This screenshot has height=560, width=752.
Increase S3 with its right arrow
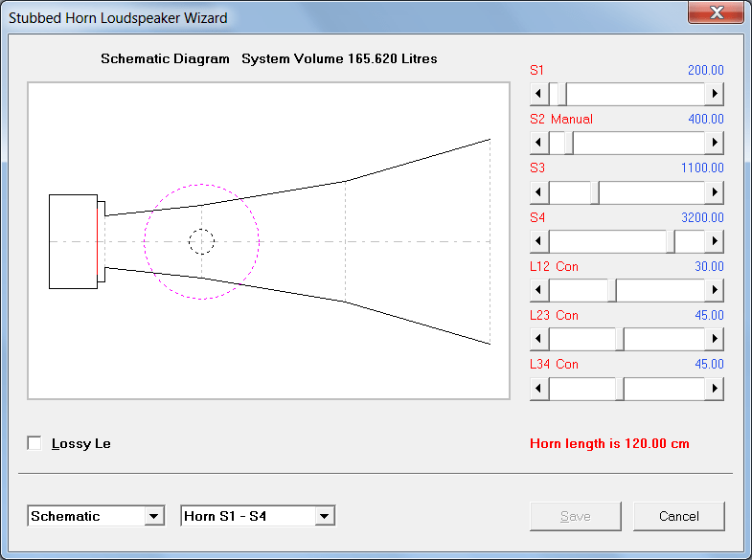pyautogui.click(x=714, y=192)
